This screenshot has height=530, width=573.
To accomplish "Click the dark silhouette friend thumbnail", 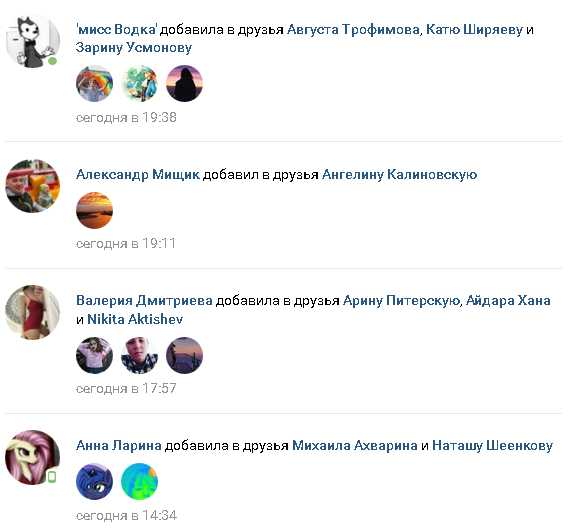I will coord(184,84).
